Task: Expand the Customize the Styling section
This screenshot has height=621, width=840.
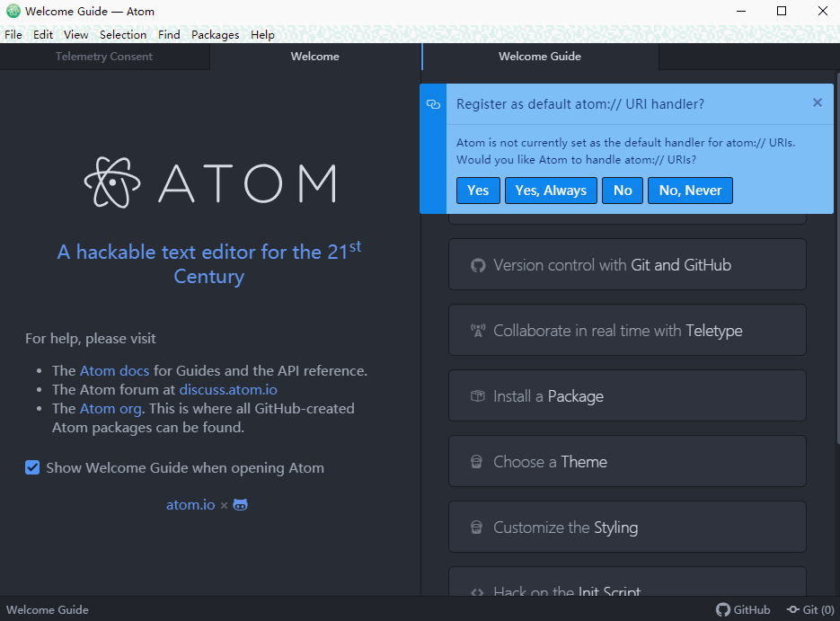Action: pos(626,527)
